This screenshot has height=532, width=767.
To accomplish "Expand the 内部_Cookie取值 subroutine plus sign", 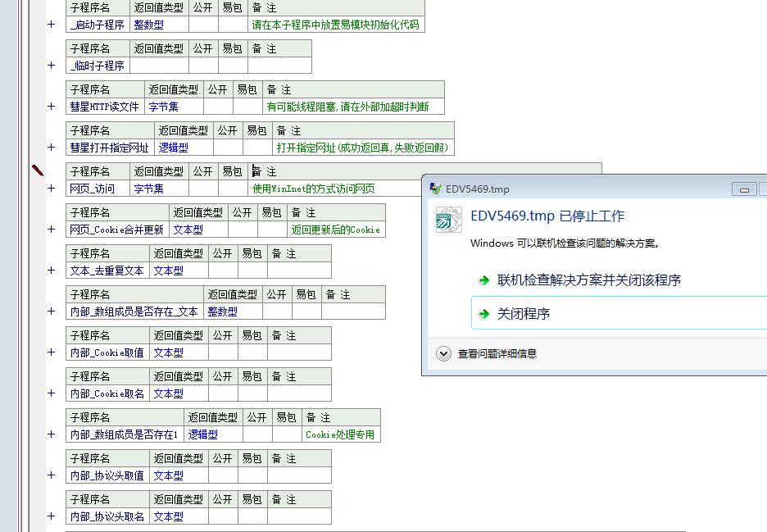I will [52, 352].
